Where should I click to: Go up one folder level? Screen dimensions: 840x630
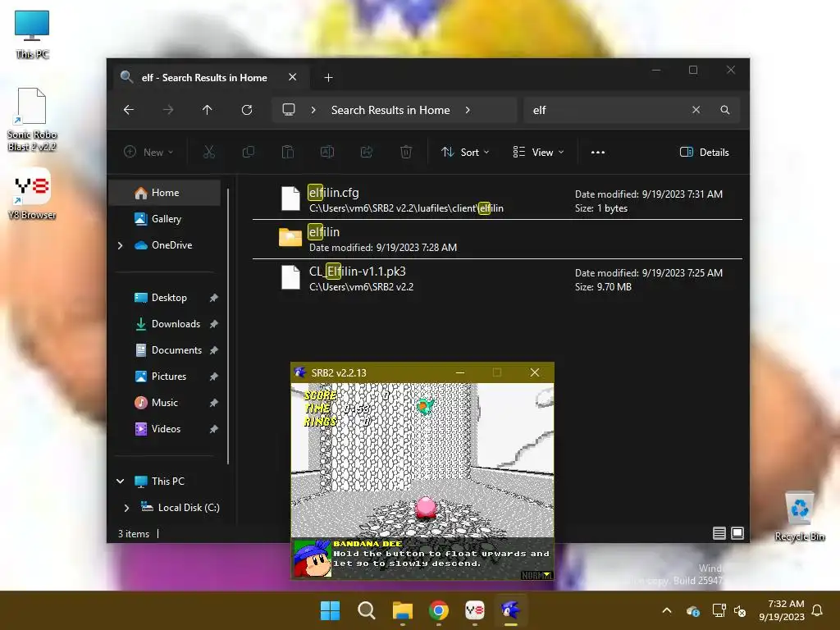[208, 110]
